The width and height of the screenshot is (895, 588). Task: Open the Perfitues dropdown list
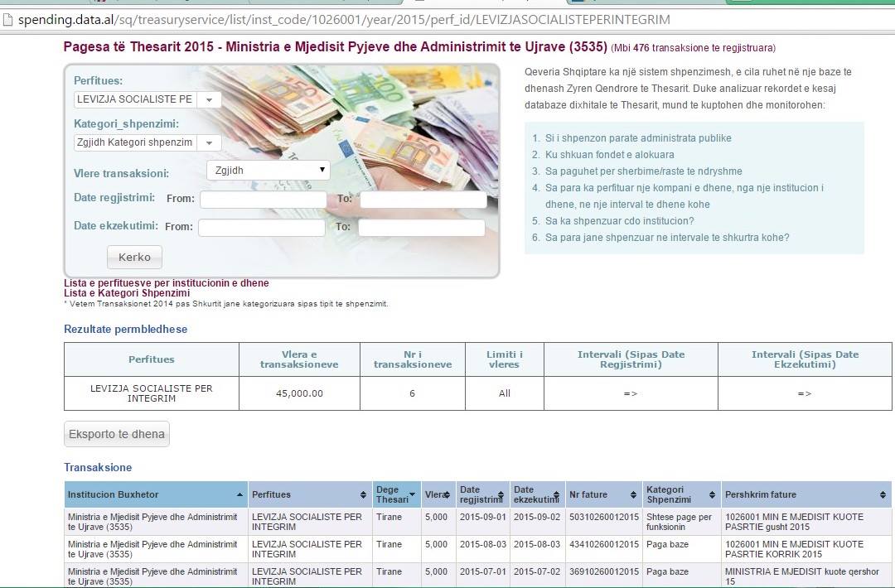(x=209, y=99)
